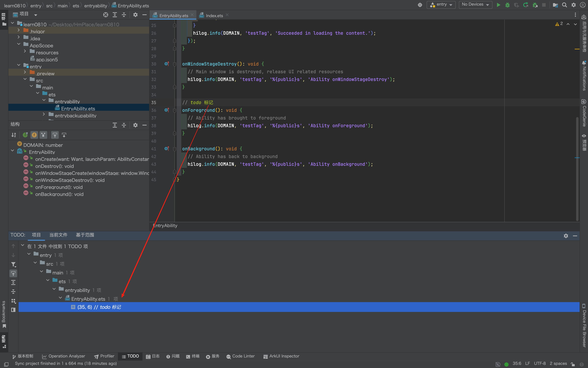Open the Code Linter tool window
Screen dimensions: 588x368
tap(241, 356)
